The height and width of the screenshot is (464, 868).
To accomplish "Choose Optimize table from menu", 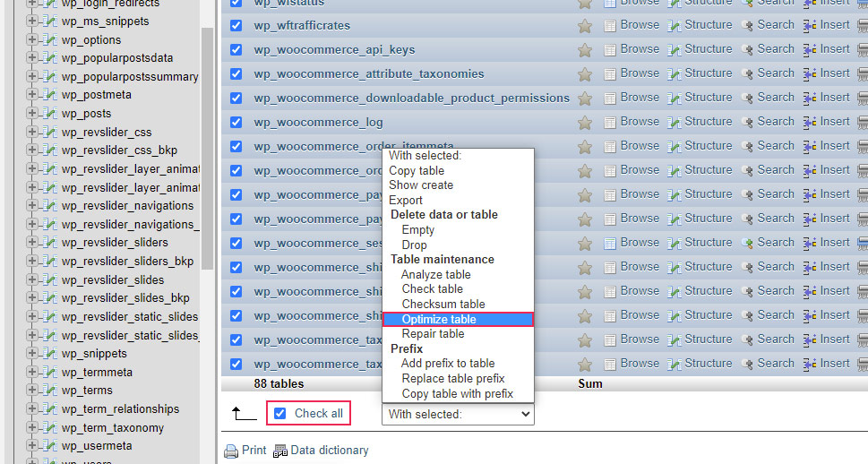I will point(458,319).
